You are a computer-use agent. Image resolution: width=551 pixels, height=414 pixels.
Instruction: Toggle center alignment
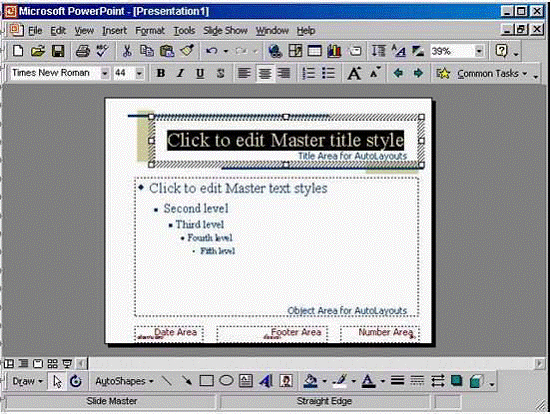pyautogui.click(x=265, y=73)
